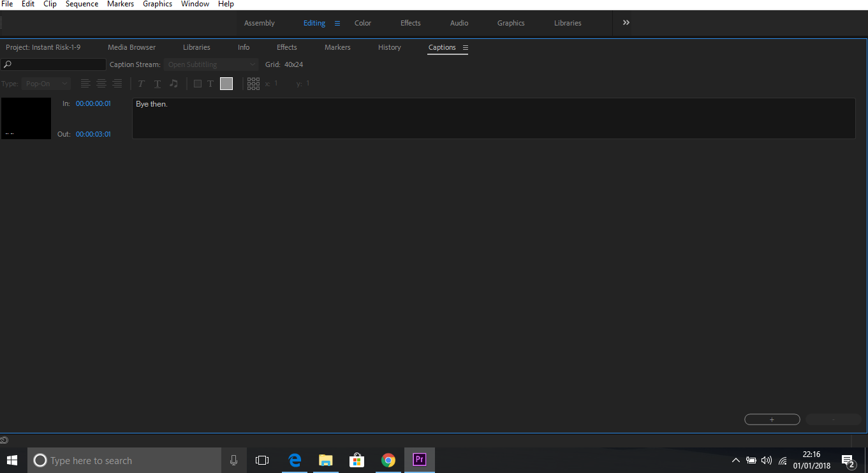Click the y position value
868x473 pixels.
coord(308,84)
